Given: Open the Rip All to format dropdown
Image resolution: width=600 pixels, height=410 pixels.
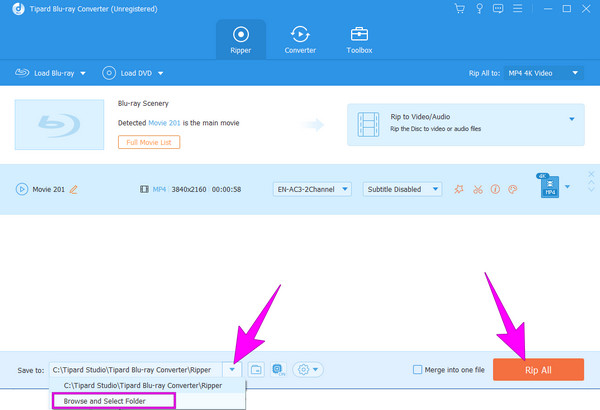Looking at the screenshot, I should click(x=543, y=73).
